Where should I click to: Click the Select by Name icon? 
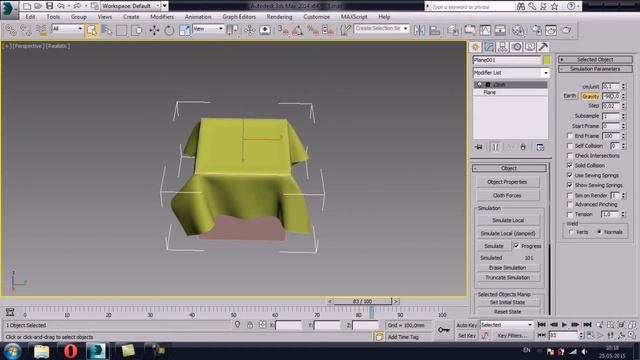point(107,30)
